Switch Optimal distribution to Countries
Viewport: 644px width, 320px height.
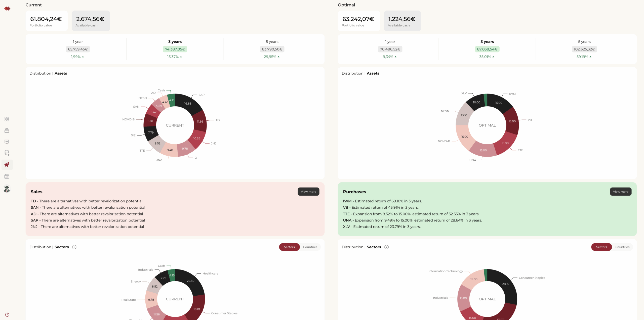pyautogui.click(x=622, y=247)
